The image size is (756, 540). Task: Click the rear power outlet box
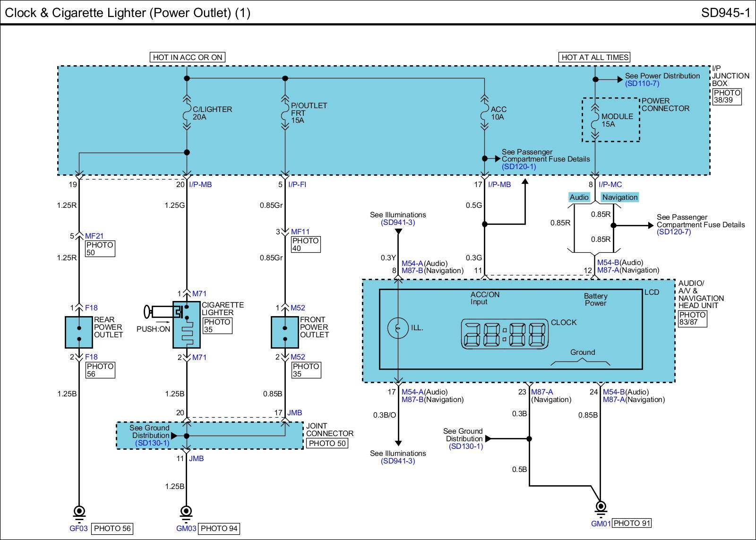(x=78, y=332)
